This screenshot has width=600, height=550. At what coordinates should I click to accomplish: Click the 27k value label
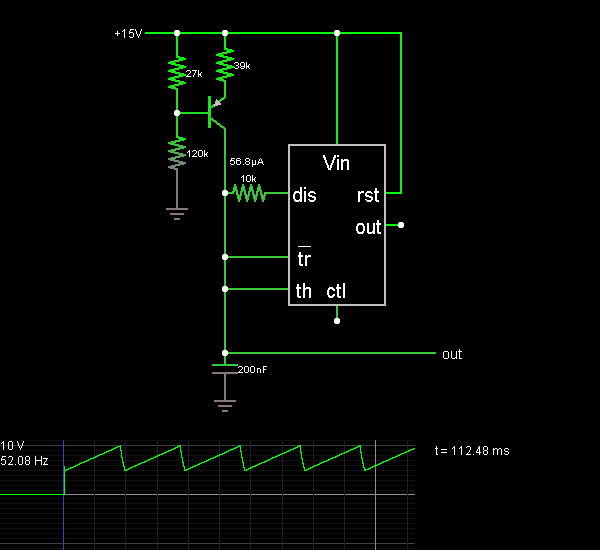pyautogui.click(x=194, y=74)
